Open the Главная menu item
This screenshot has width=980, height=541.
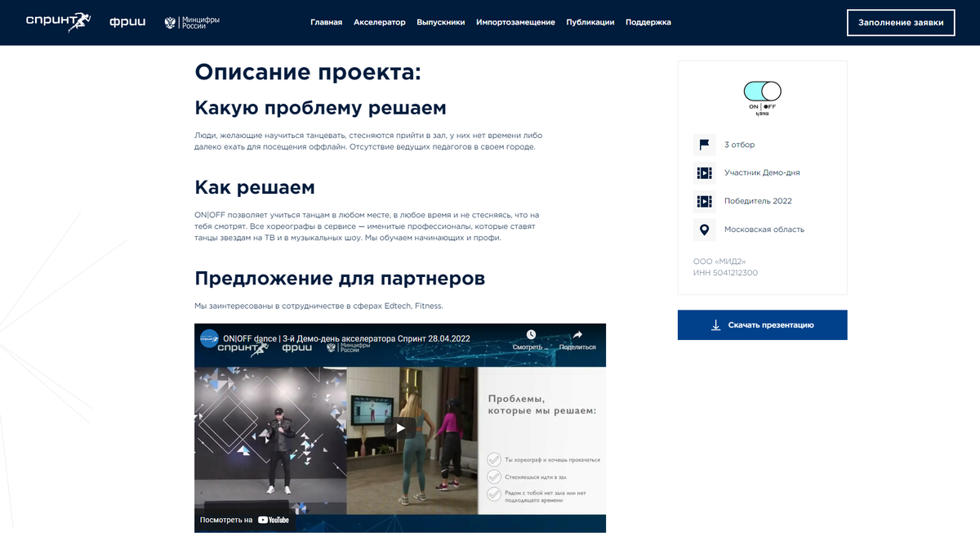coord(326,22)
